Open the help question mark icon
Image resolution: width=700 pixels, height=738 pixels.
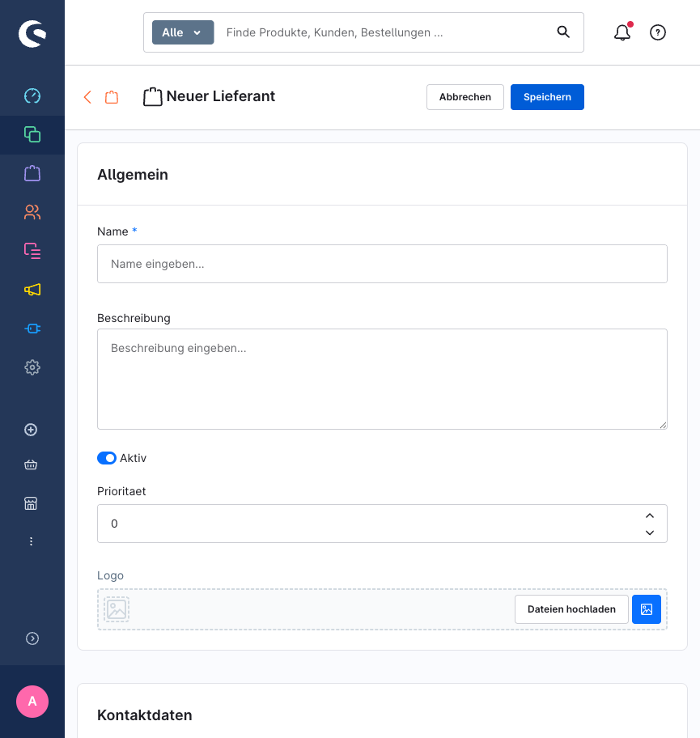pyautogui.click(x=658, y=32)
